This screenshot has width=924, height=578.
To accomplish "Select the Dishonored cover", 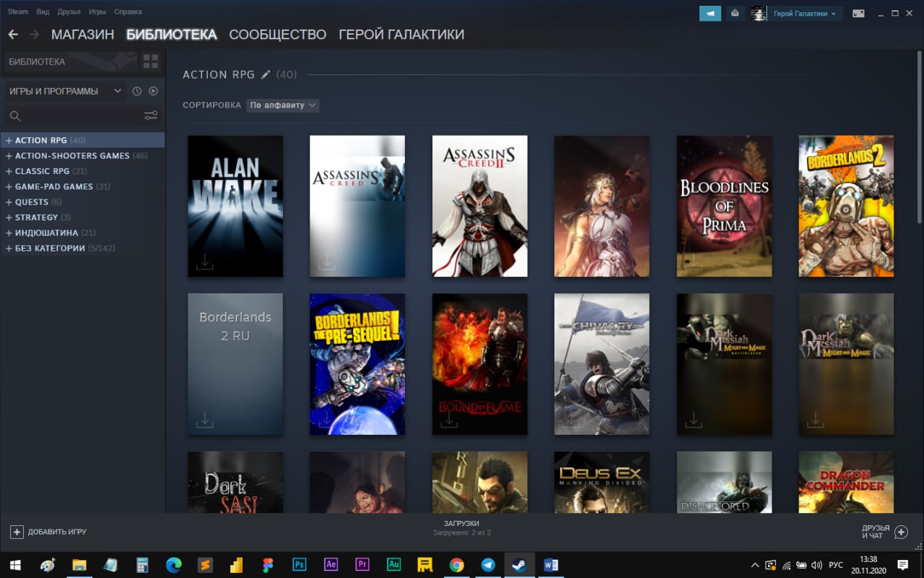I will [724, 482].
